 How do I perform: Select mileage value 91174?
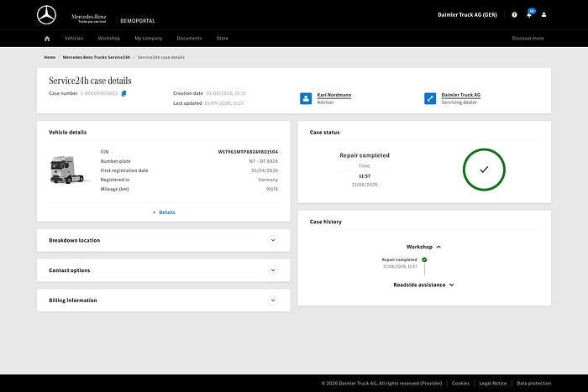(272, 189)
